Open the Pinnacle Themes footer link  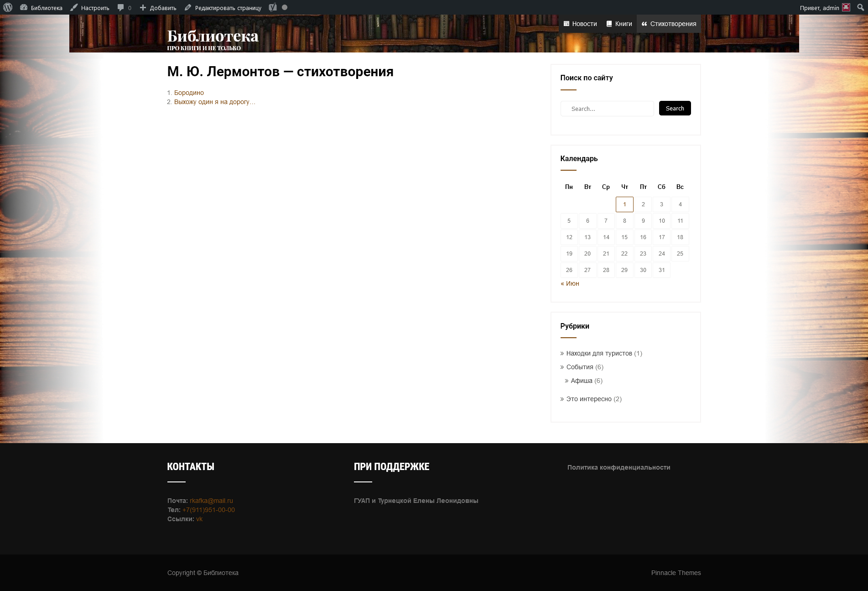[676, 573]
